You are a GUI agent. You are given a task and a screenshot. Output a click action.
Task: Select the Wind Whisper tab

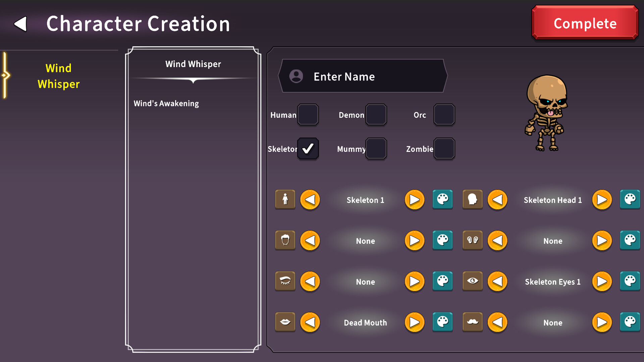coord(59,76)
